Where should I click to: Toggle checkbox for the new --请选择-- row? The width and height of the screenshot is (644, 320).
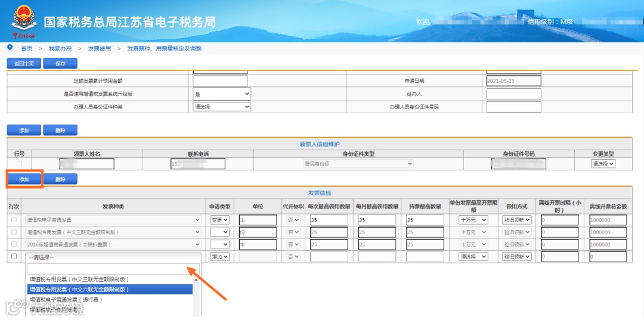pos(14,256)
